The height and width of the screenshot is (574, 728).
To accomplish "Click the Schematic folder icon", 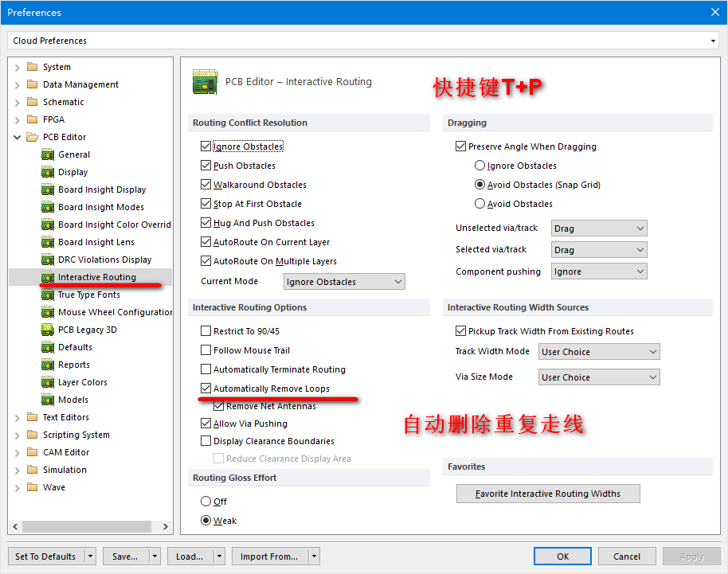I will coord(33,102).
